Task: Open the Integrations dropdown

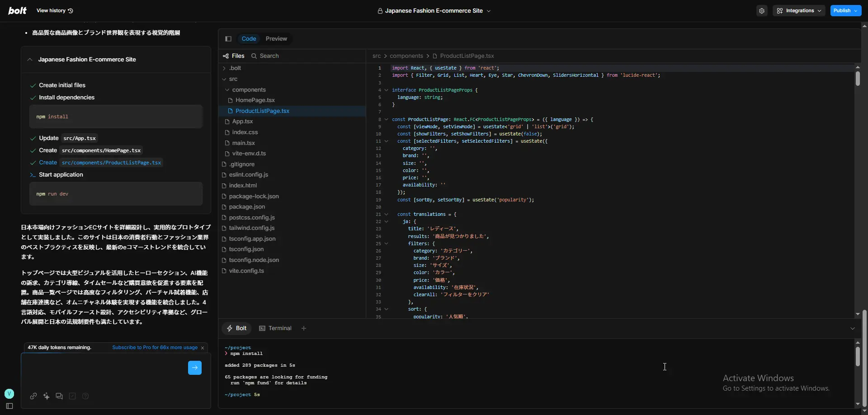Action: tap(799, 11)
